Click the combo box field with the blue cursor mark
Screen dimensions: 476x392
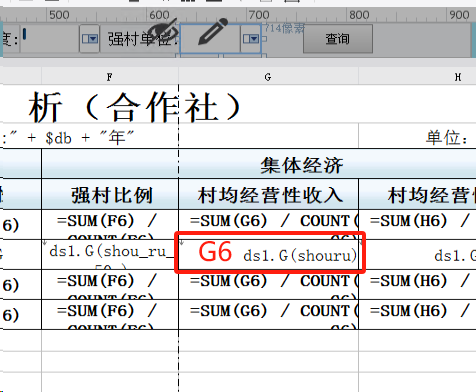click(x=50, y=39)
